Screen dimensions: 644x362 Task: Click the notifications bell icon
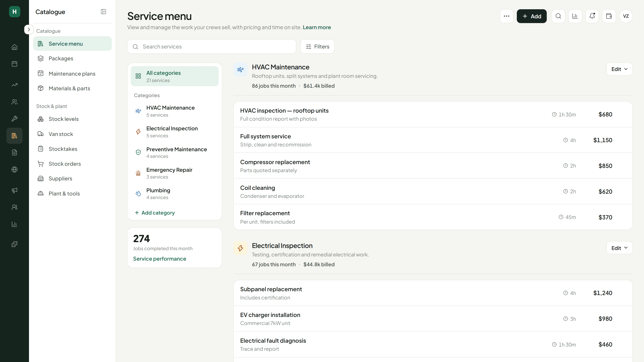click(592, 16)
